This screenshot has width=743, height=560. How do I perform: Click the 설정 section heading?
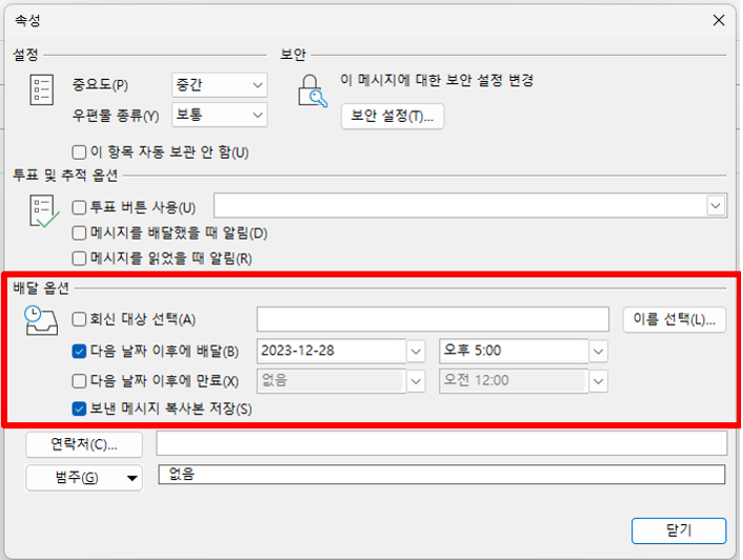[26, 55]
